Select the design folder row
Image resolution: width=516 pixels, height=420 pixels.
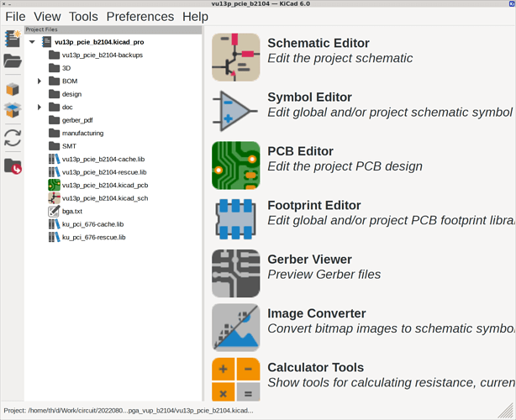pyautogui.click(x=71, y=94)
